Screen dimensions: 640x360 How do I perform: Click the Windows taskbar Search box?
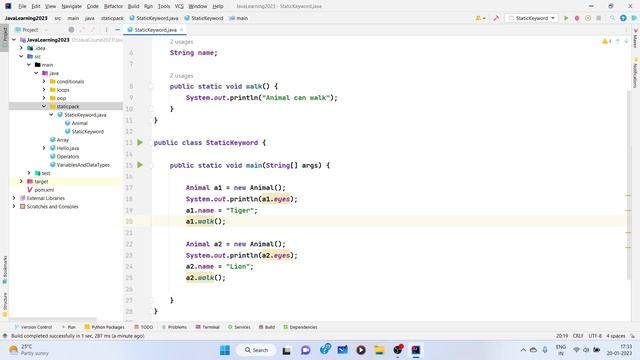point(256,350)
